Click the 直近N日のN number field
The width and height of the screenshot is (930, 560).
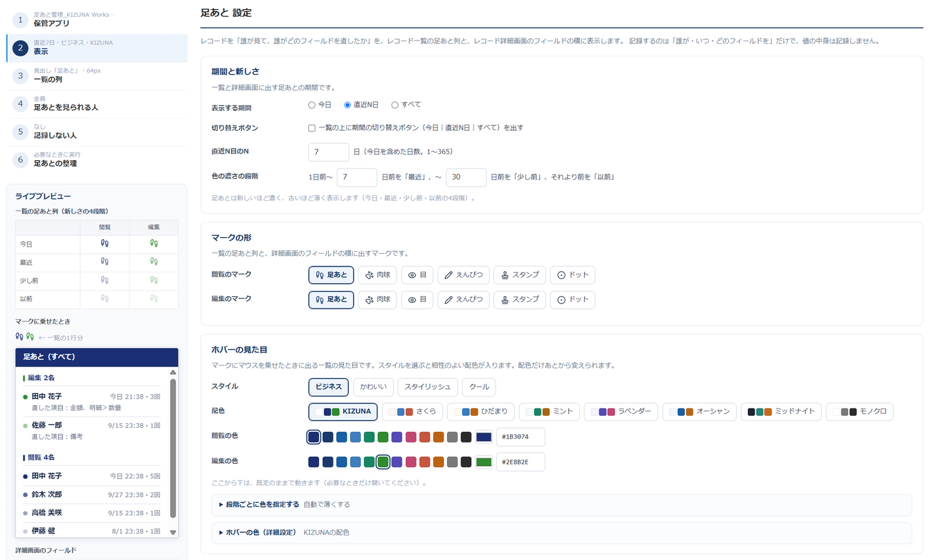(329, 152)
